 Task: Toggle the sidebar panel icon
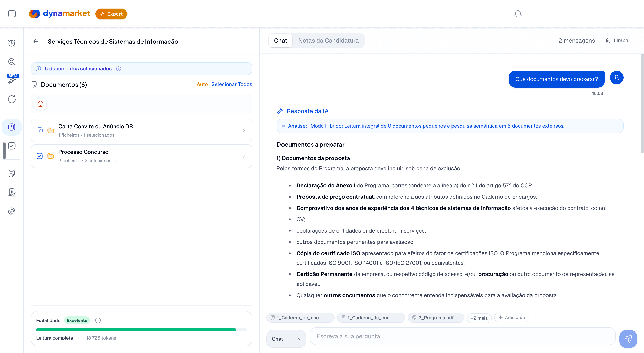click(12, 14)
